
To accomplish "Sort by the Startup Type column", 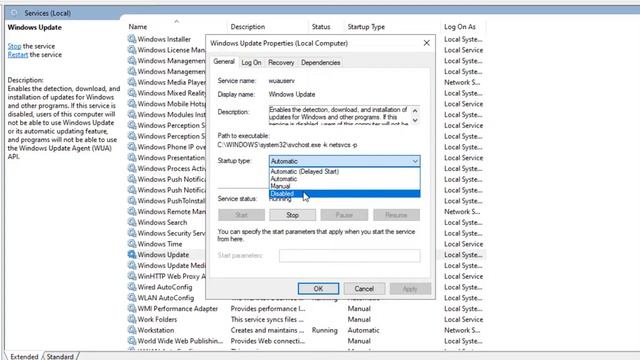I will pos(366,27).
